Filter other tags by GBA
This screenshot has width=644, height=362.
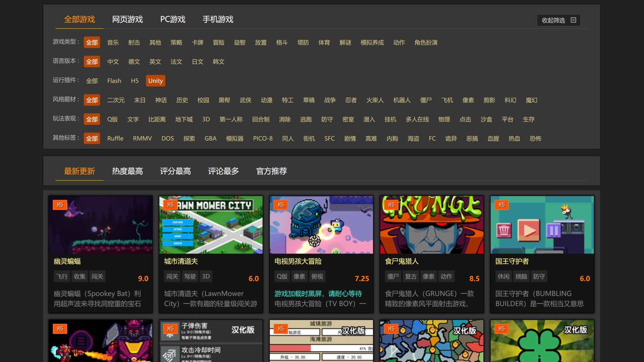pyautogui.click(x=210, y=139)
